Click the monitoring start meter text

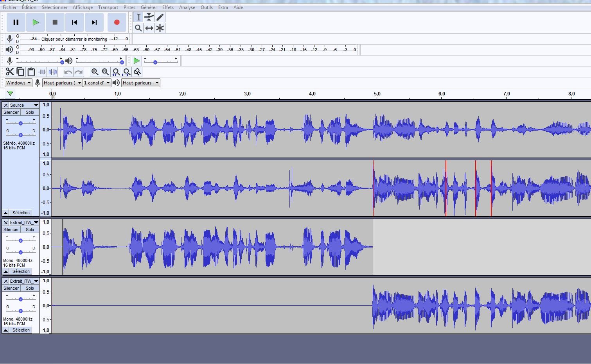click(x=74, y=39)
